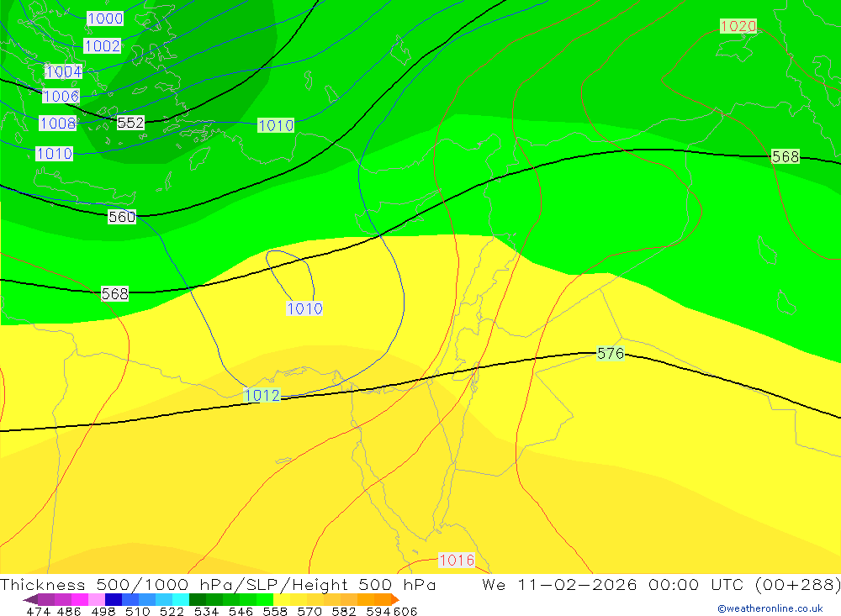This screenshot has width=841, height=616.
Task: Click the 1006 isobar label
Action: click(x=61, y=97)
